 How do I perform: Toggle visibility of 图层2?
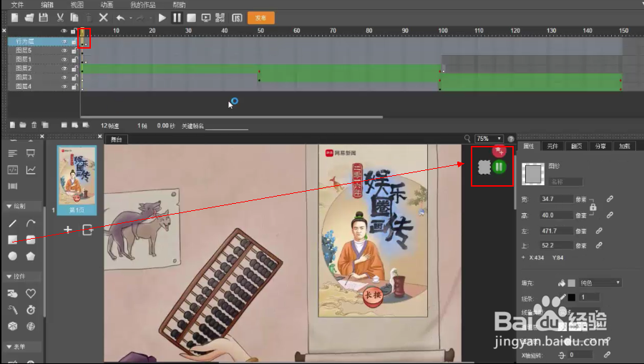pos(64,69)
